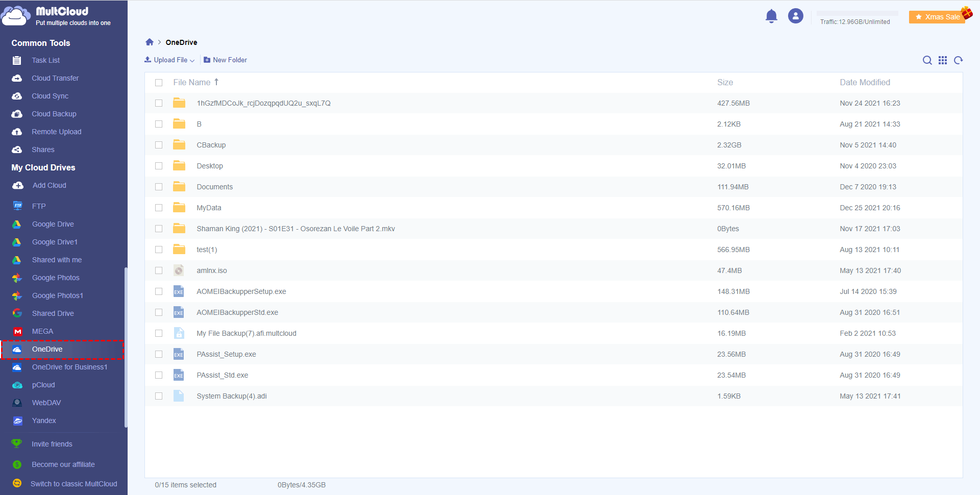
Task: Click the MEGA drive icon
Action: (x=18, y=331)
